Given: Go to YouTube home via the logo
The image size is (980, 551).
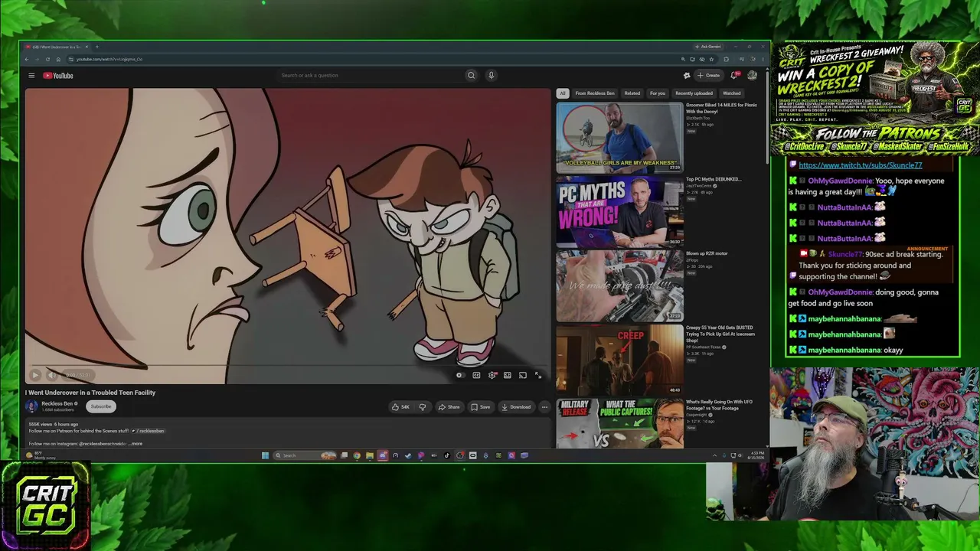Looking at the screenshot, I should pyautogui.click(x=58, y=75).
